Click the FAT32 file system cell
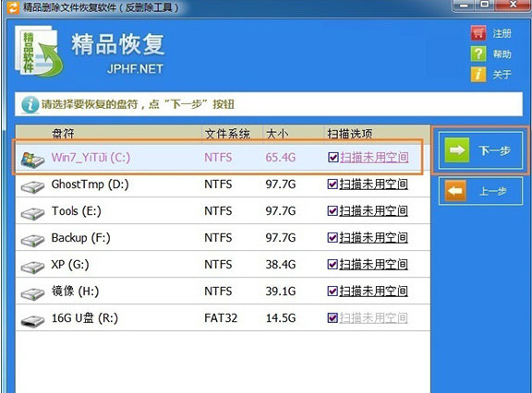Image resolution: width=532 pixels, height=393 pixels. coord(221,318)
